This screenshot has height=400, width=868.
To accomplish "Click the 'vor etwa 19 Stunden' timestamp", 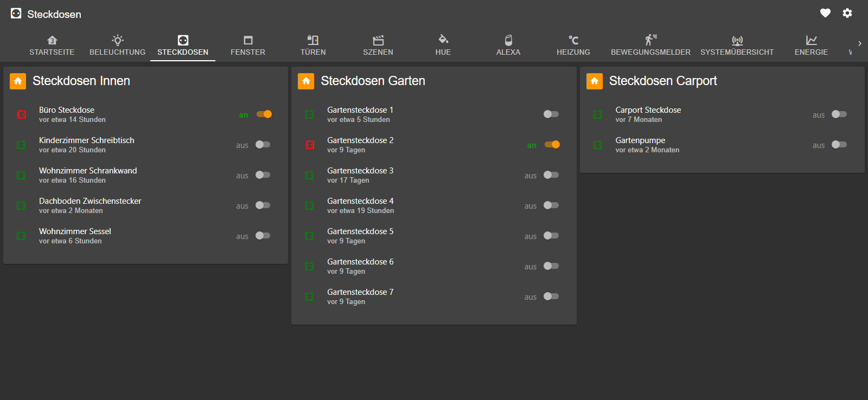I will [x=361, y=211].
